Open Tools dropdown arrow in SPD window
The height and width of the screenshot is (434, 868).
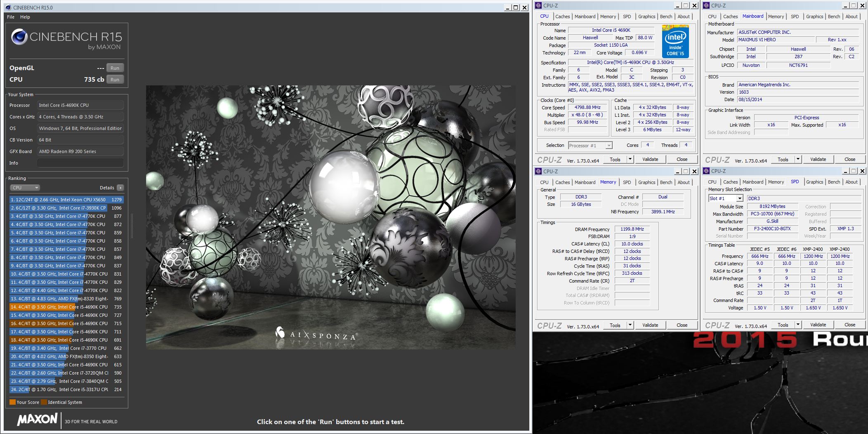798,325
